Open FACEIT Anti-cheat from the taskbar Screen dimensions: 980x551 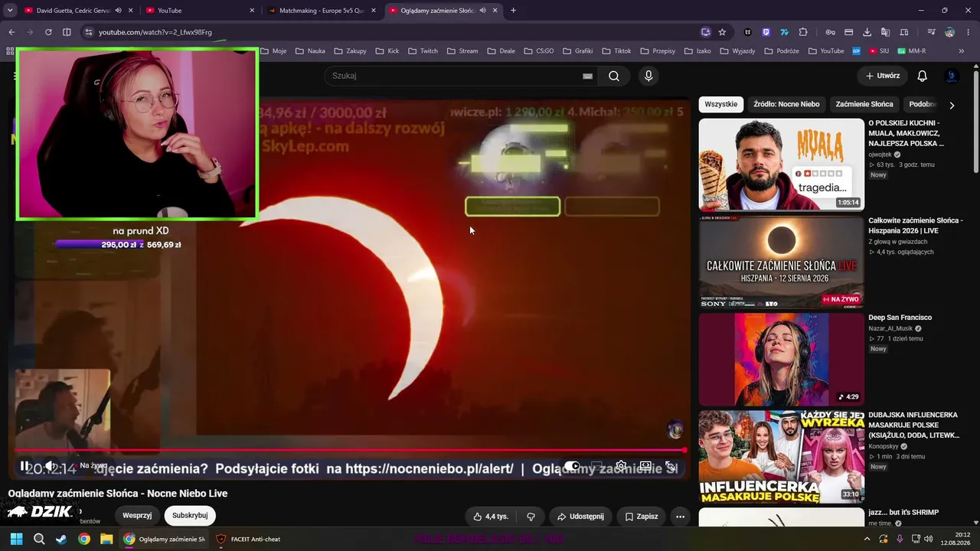(x=247, y=539)
